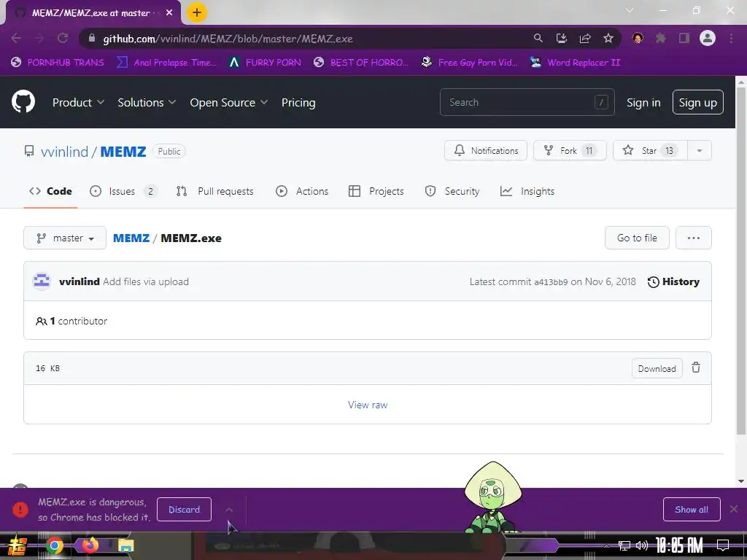This screenshot has width=747, height=560.
Task: Switch to the Projects tab
Action: (x=376, y=191)
